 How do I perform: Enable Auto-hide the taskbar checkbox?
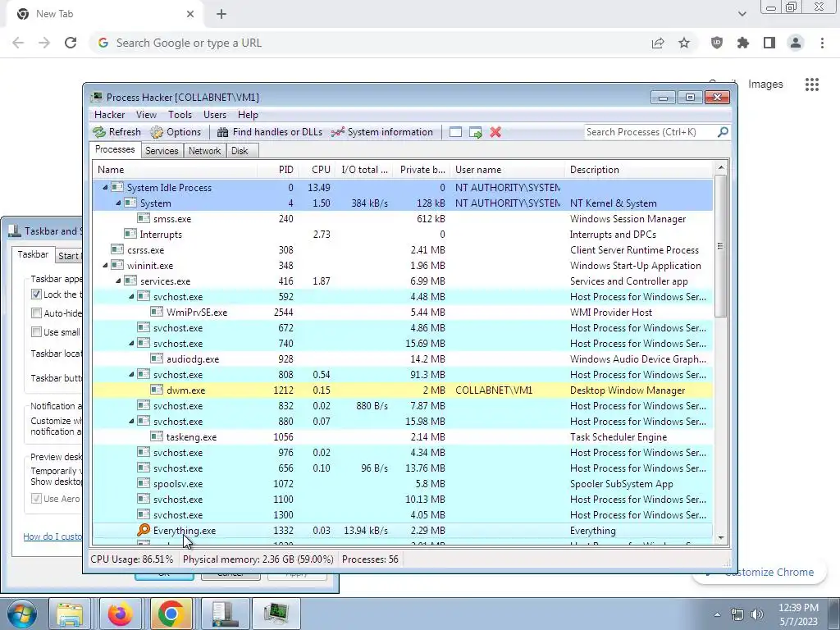click(36, 313)
